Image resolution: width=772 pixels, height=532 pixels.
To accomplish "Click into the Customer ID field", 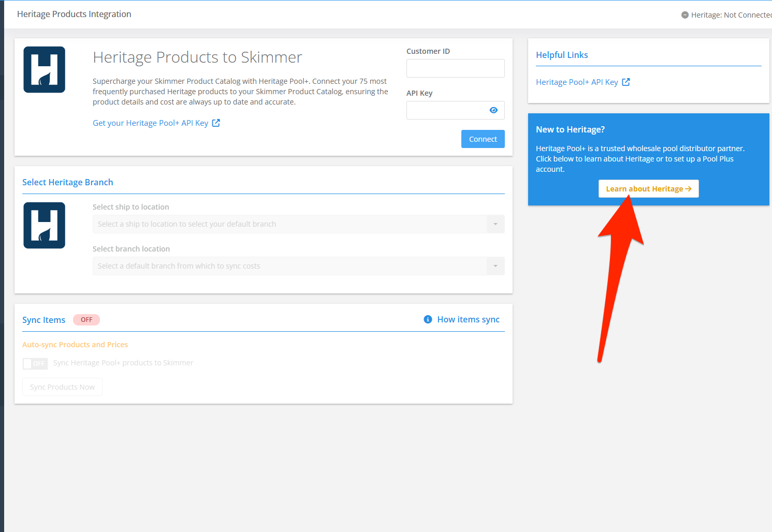I will (455, 68).
